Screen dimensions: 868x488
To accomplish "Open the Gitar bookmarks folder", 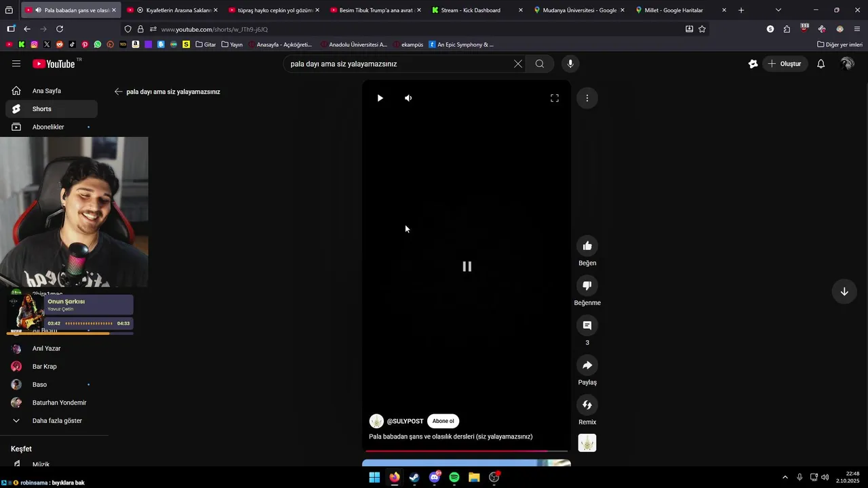I will point(205,45).
